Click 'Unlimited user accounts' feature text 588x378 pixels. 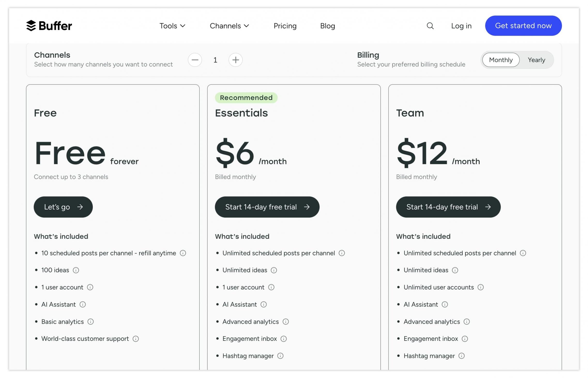[x=439, y=287]
